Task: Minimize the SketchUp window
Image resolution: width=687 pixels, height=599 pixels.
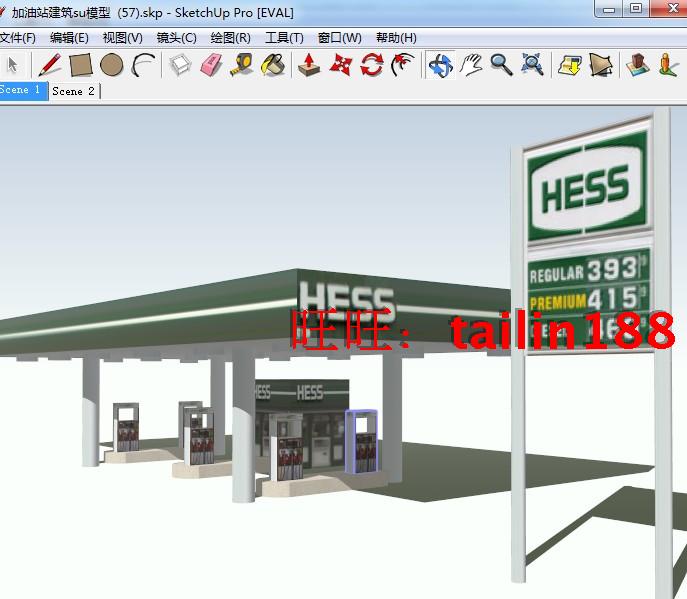Action: 609,9
